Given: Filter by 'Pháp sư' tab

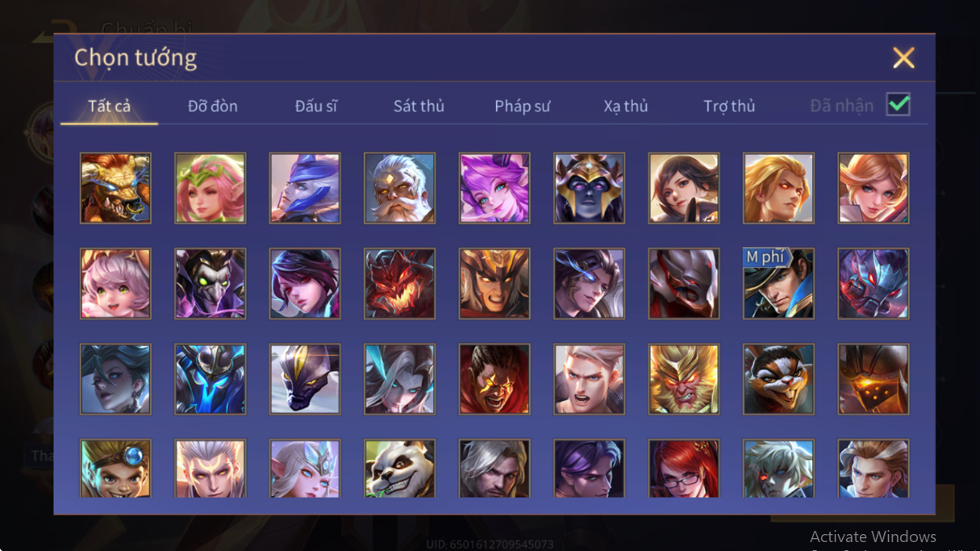Looking at the screenshot, I should (523, 106).
